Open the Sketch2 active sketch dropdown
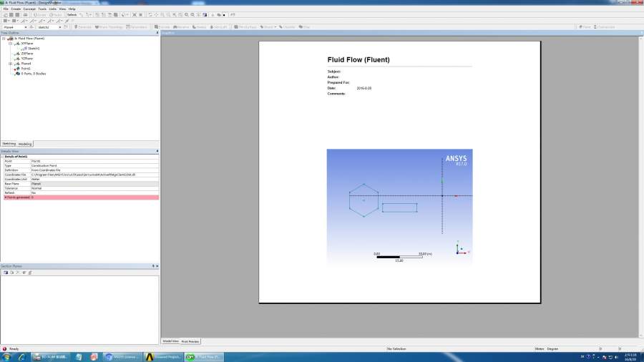This screenshot has height=362, width=644. tap(60, 27)
